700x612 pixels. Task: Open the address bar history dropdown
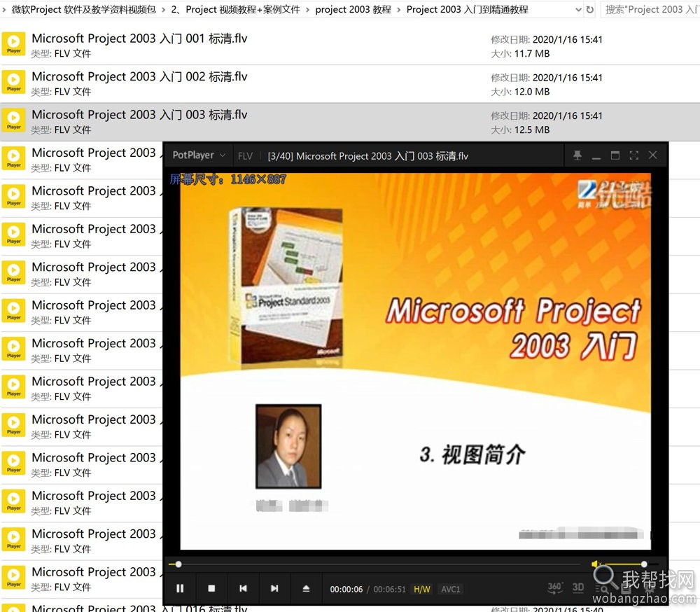(579, 9)
